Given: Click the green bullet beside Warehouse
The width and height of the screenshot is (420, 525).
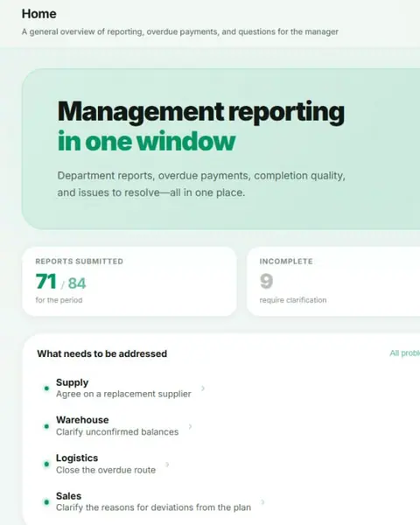Looking at the screenshot, I should (x=46, y=426).
